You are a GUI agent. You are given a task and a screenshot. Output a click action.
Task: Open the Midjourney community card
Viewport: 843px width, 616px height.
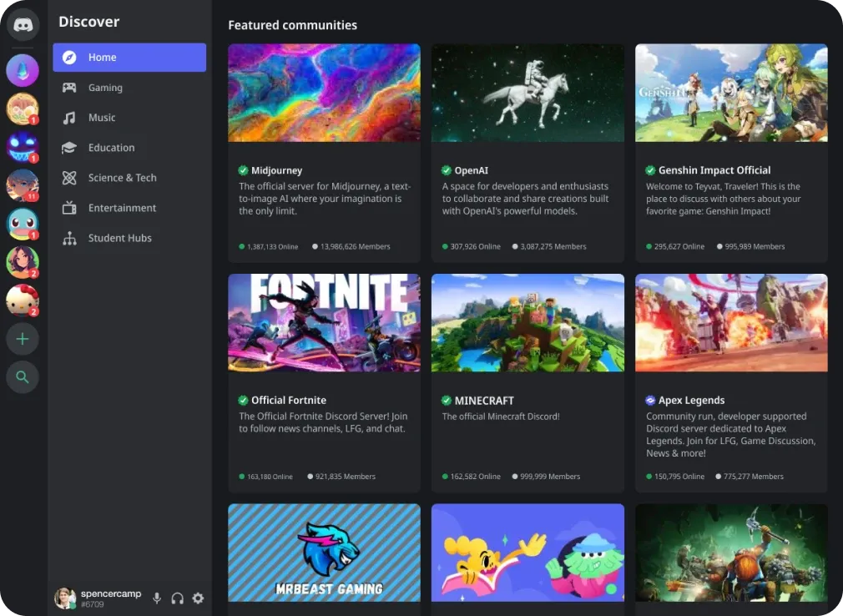(324, 150)
